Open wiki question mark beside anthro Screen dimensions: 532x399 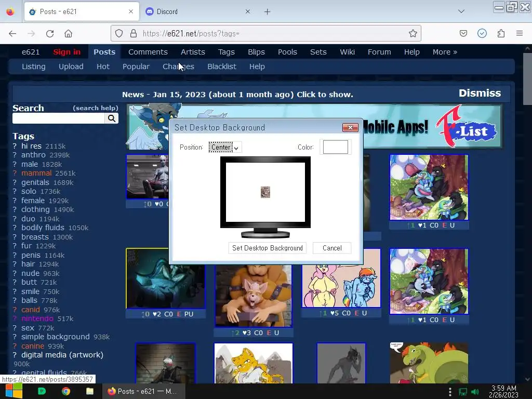pos(15,155)
